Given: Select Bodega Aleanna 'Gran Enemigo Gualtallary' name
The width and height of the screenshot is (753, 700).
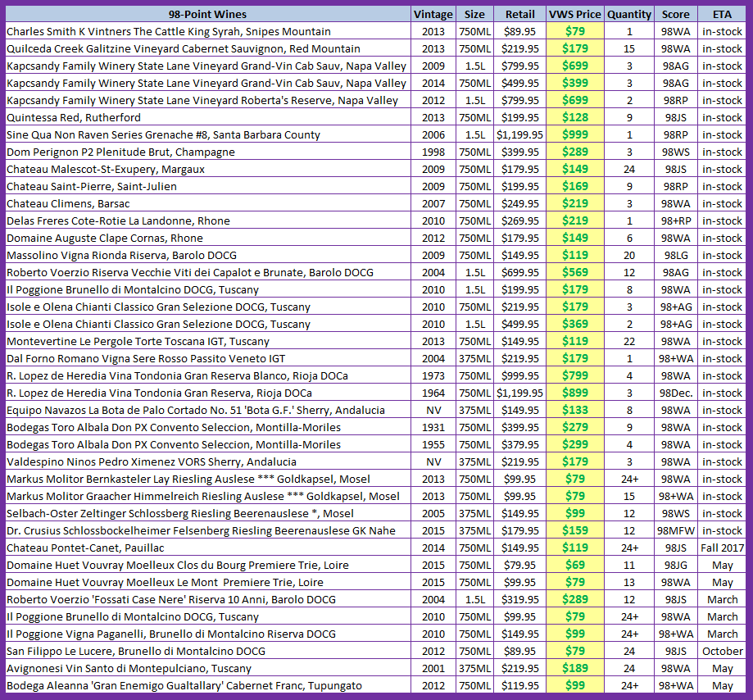Looking at the screenshot, I should (x=184, y=686).
